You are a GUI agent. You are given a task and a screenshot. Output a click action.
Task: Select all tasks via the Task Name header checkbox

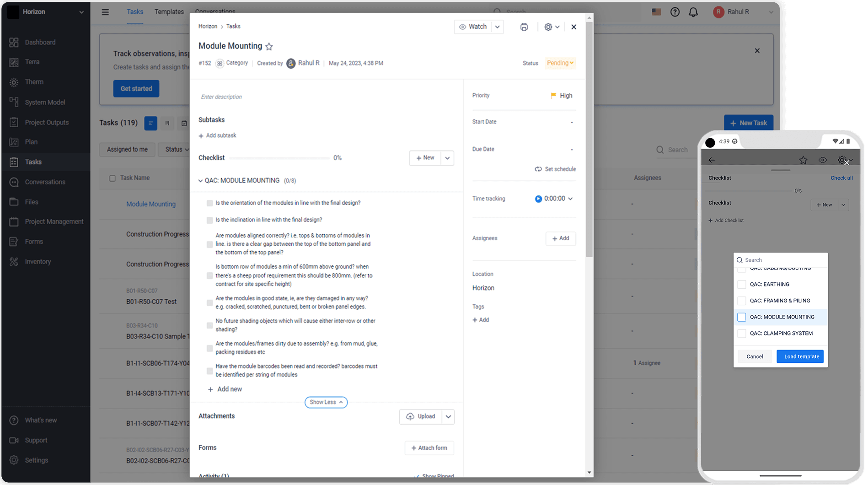pyautogui.click(x=112, y=178)
